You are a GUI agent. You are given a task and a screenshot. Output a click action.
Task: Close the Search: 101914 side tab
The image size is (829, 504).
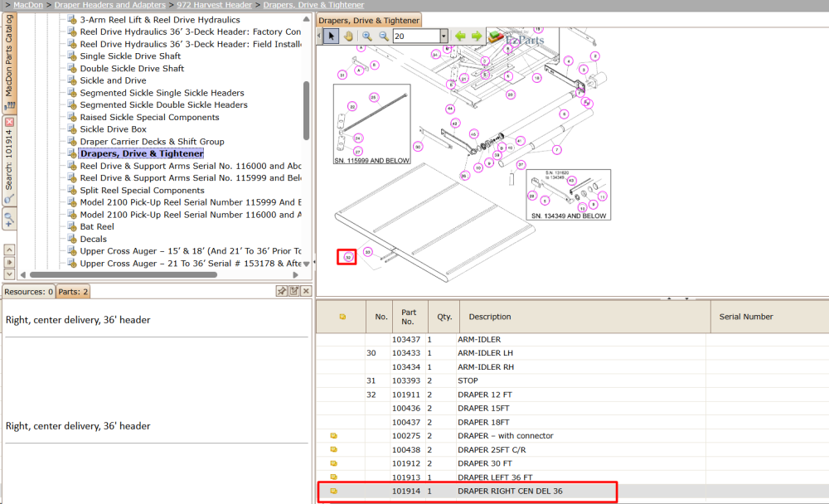(x=9, y=122)
